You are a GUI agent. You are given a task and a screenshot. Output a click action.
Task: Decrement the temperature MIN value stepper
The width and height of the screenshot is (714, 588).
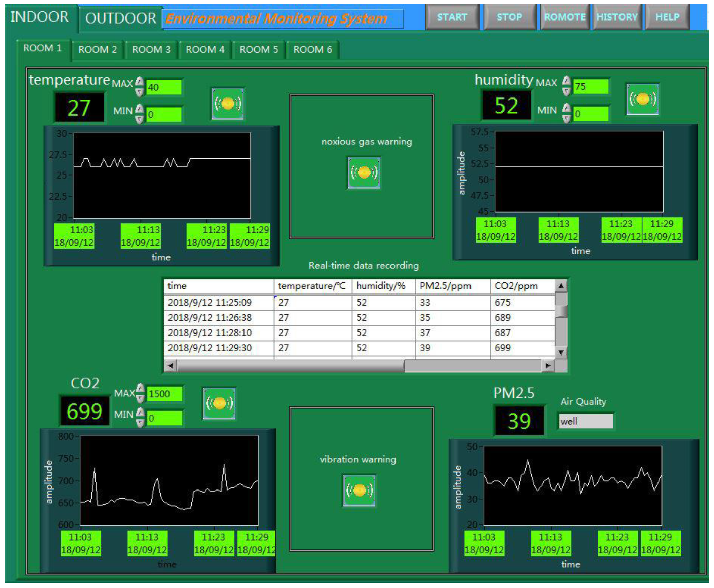click(x=139, y=119)
